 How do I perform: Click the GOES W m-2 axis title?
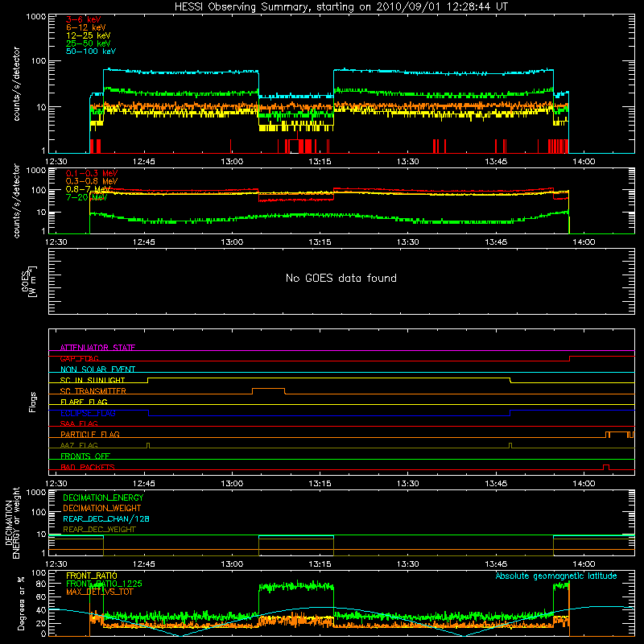tap(30, 281)
